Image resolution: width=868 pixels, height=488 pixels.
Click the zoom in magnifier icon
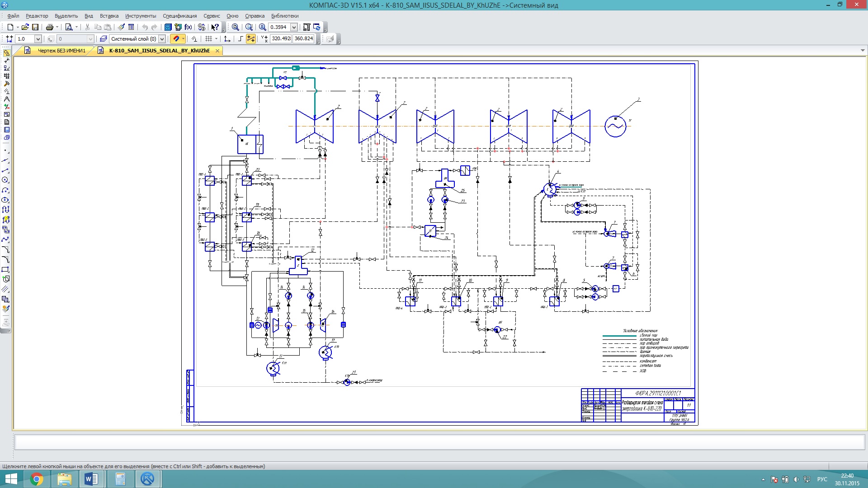point(262,27)
